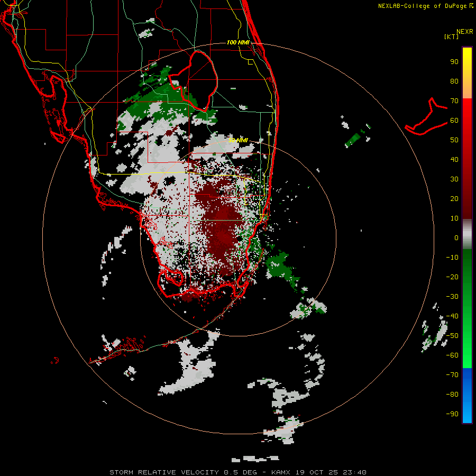Click the 30 value on velocity scale
This screenshot has width=476, height=476.
point(454,179)
